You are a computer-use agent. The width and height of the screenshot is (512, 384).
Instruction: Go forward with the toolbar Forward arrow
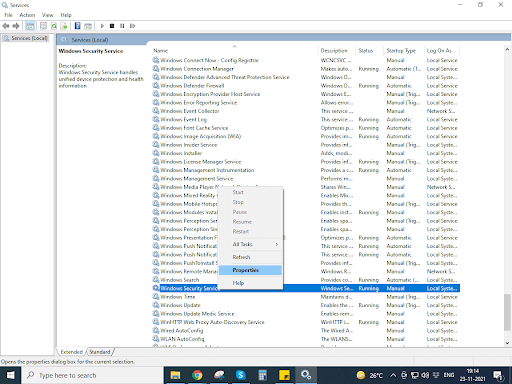[16, 26]
